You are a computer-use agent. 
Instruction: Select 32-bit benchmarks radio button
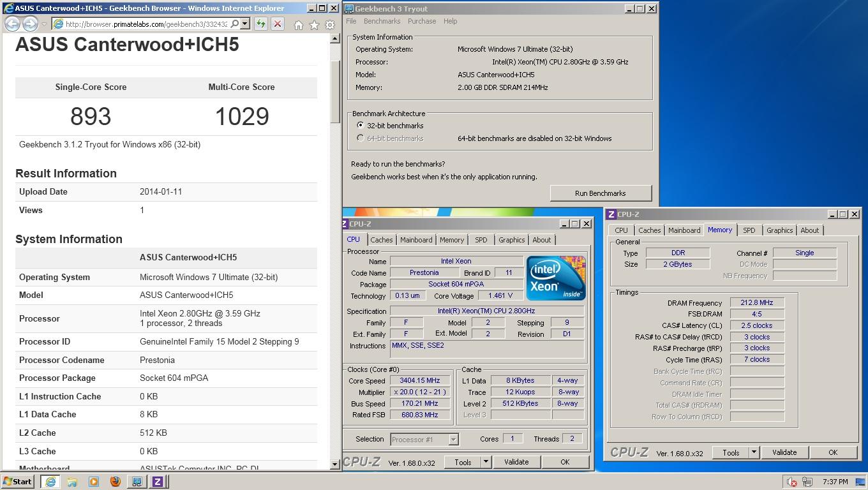(x=361, y=126)
